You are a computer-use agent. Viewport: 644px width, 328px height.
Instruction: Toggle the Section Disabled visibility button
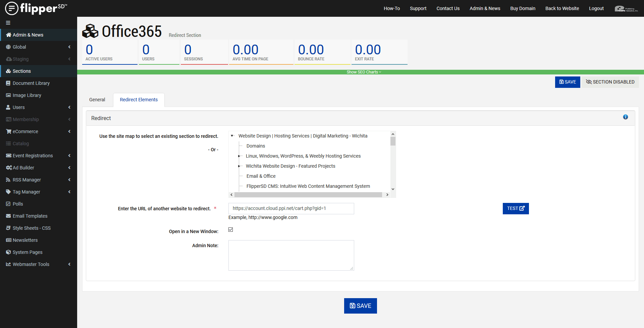pyautogui.click(x=610, y=82)
